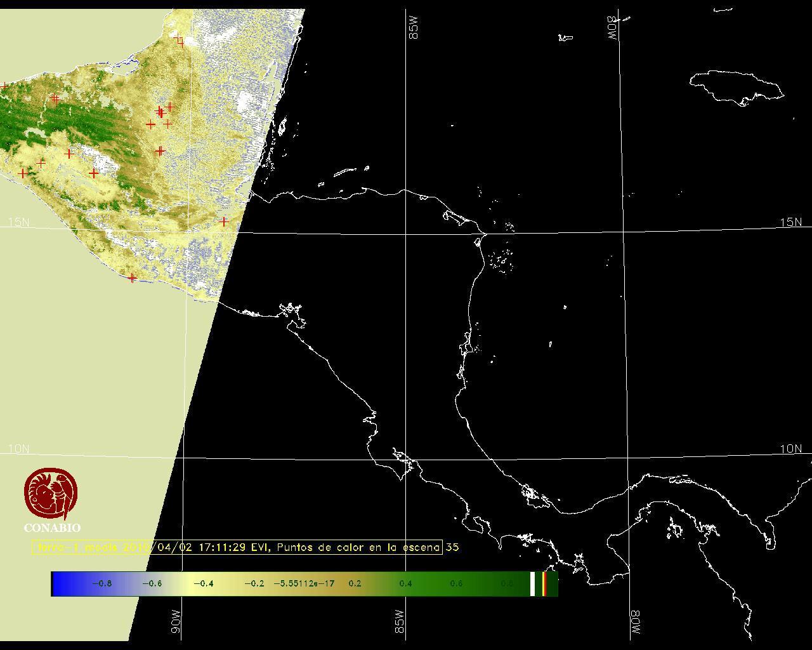Click the hotspot count number 35
Screen dimensions: 812x650
[452, 547]
